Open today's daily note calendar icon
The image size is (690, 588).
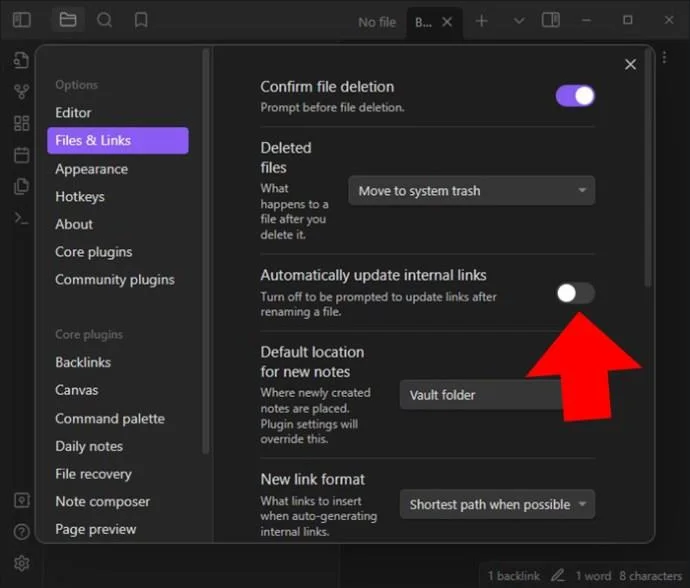(21, 155)
